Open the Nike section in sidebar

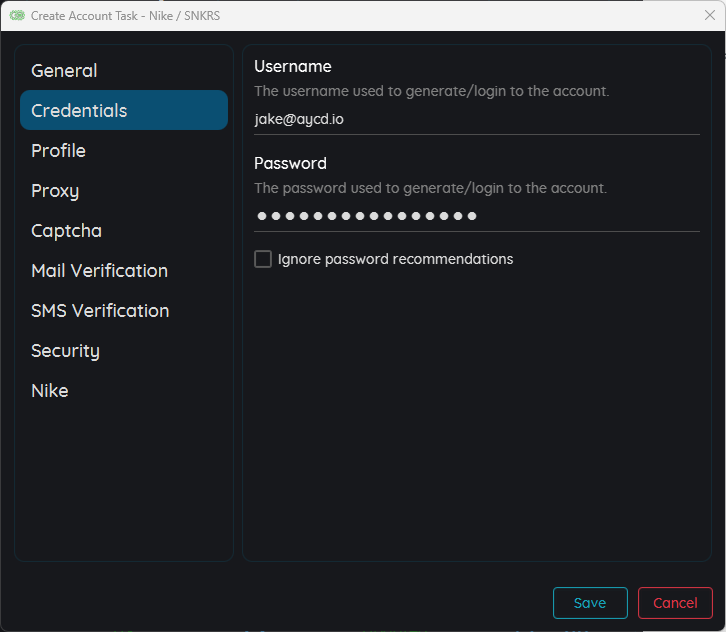(x=50, y=391)
